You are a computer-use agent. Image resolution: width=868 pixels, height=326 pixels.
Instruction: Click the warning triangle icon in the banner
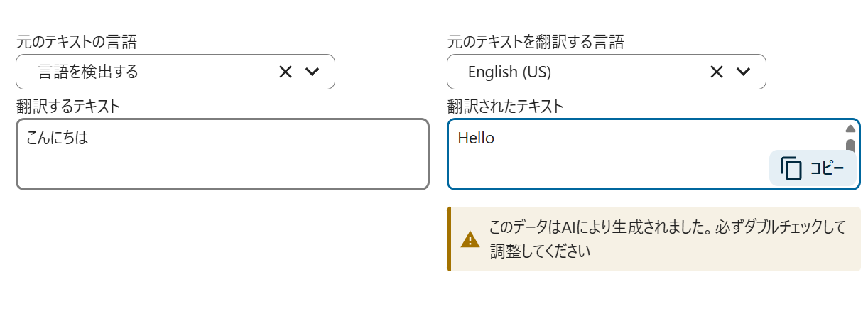click(x=470, y=239)
